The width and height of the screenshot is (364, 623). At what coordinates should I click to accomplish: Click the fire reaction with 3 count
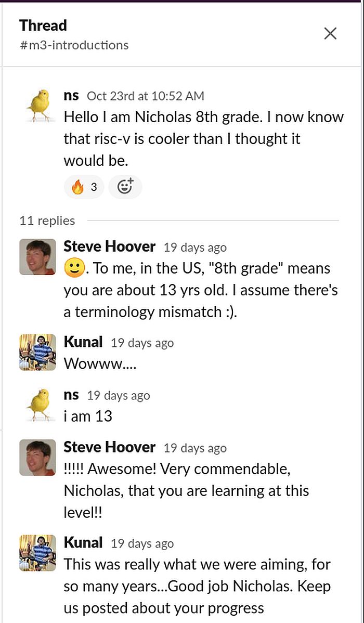pos(84,187)
